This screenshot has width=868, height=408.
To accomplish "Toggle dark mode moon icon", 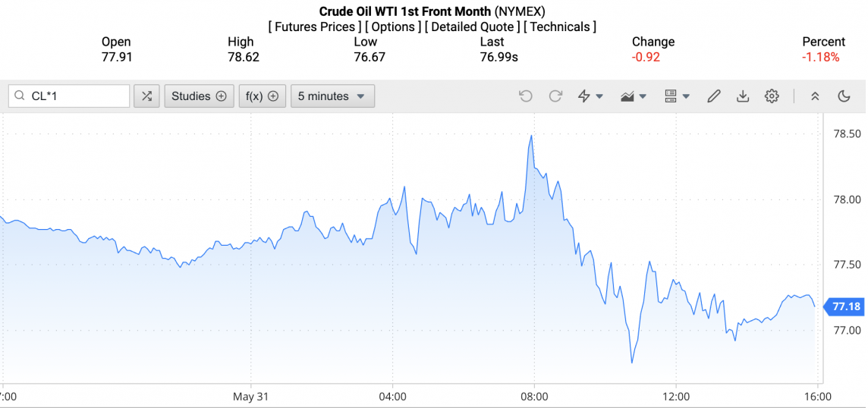I will (x=844, y=96).
